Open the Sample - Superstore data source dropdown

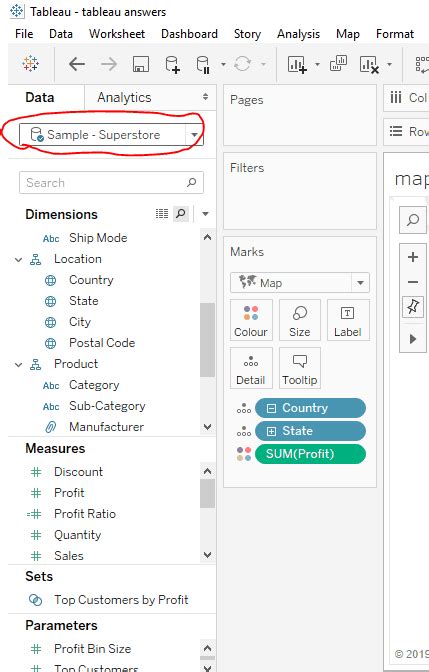[194, 135]
